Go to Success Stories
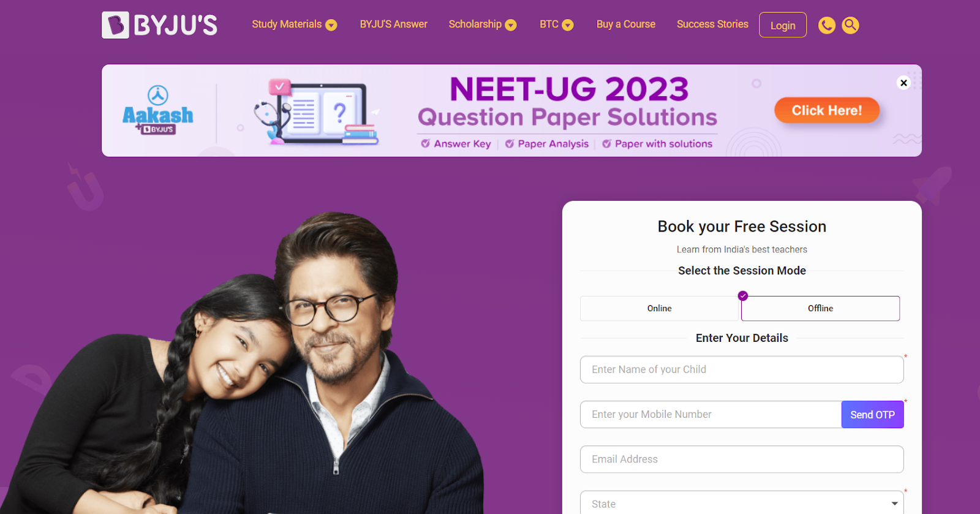 coord(712,24)
